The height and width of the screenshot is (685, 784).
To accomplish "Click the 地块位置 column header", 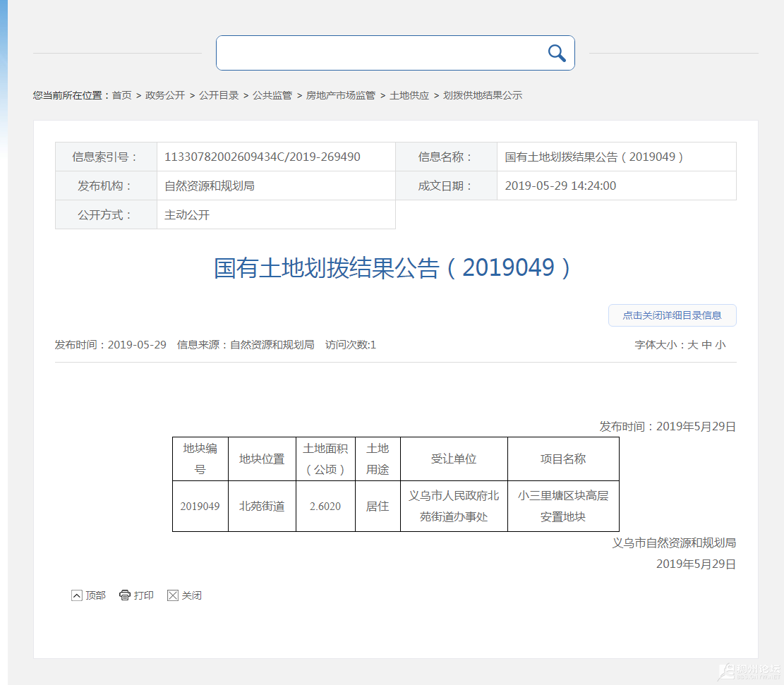I will coord(262,459).
